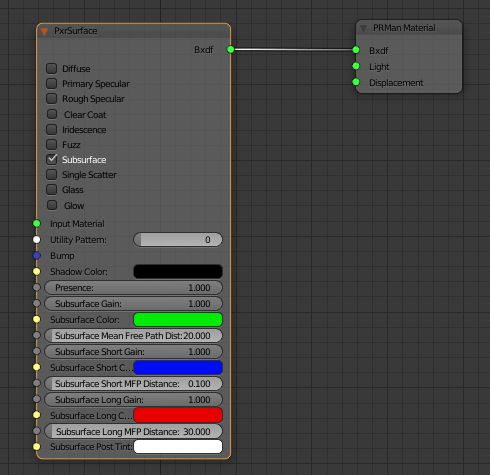Click the Displacement input socket
The width and height of the screenshot is (490, 475).
point(356,82)
